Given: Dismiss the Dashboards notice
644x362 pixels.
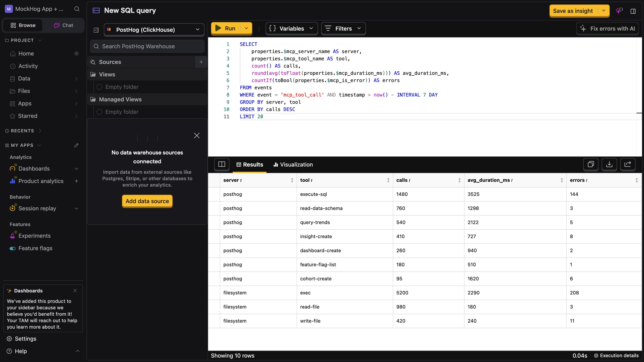Looking at the screenshot, I should [x=75, y=291].
